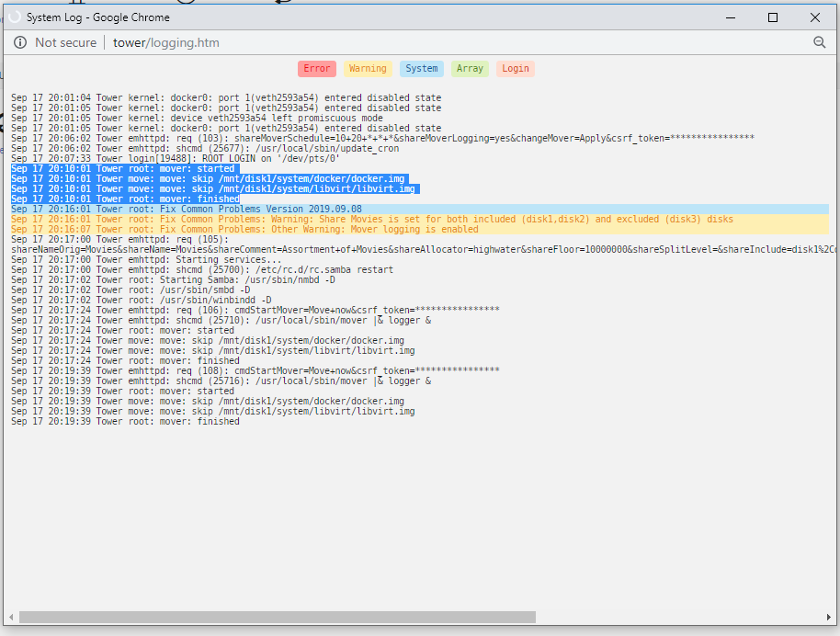Minimize the System Log window

pos(731,17)
